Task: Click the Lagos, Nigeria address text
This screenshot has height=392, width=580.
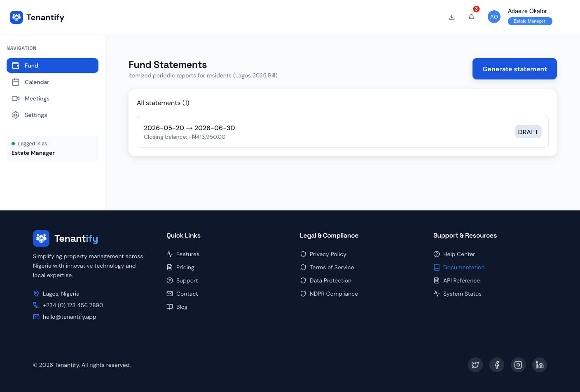Action: pyautogui.click(x=61, y=294)
